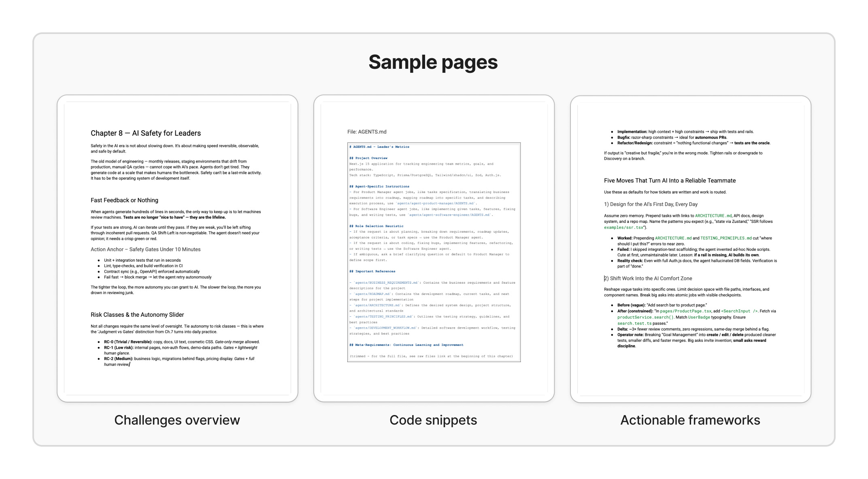Viewport: 868px width, 479px height.
Task: Click the Fast Feedback or Nothing heading
Action: [x=124, y=200]
